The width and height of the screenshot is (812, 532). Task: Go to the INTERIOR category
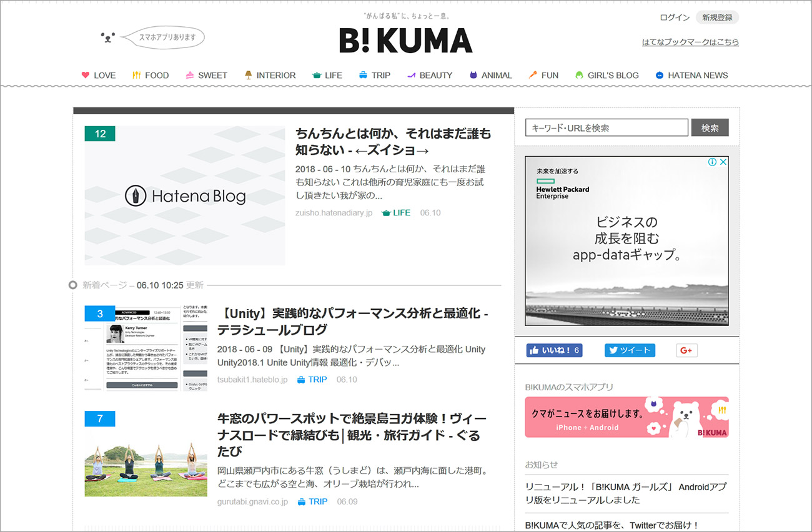coord(276,75)
